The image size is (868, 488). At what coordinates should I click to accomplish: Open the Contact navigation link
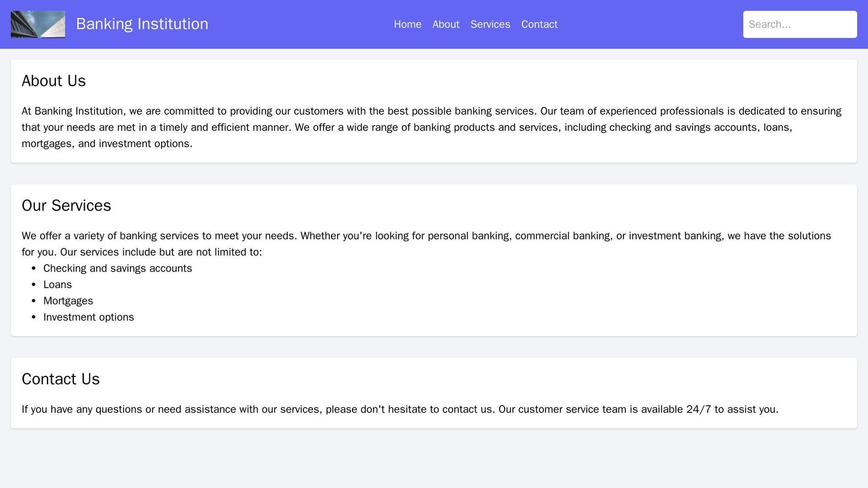(539, 25)
